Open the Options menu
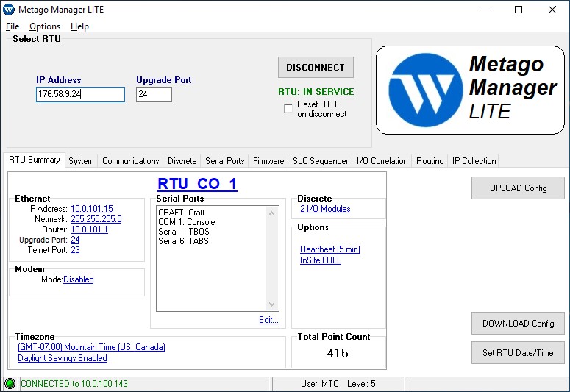Screen dimensions: 570x392 point(45,26)
